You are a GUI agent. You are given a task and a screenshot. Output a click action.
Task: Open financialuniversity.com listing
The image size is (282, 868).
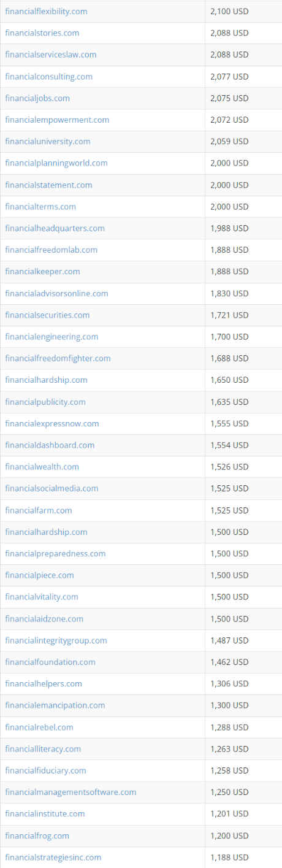48,141
